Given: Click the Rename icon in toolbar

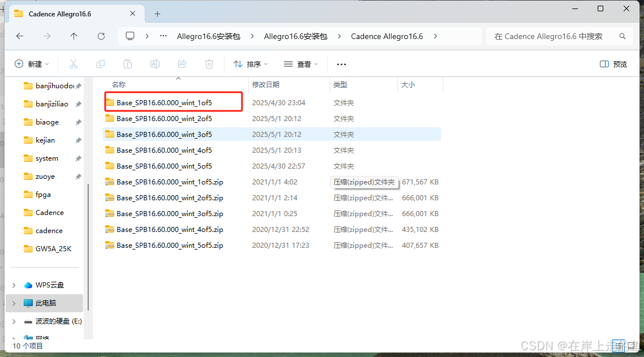Looking at the screenshot, I should click(x=155, y=64).
